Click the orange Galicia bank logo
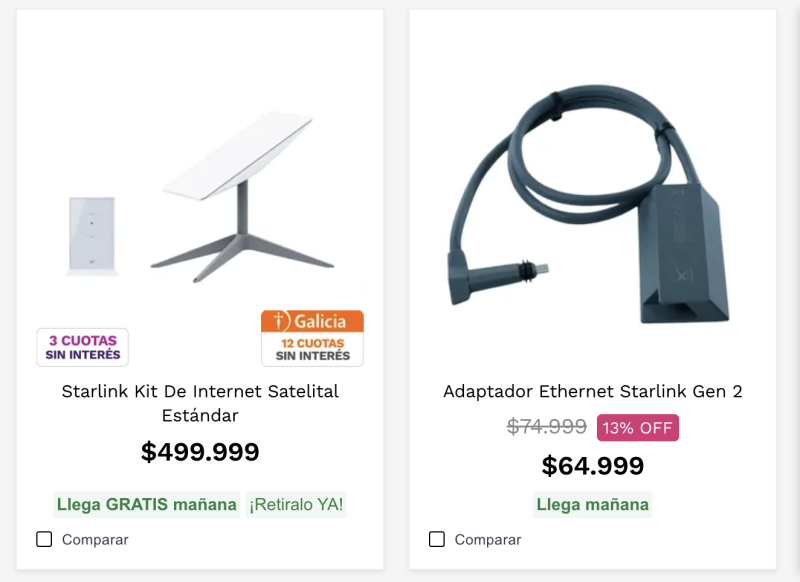 pos(312,322)
